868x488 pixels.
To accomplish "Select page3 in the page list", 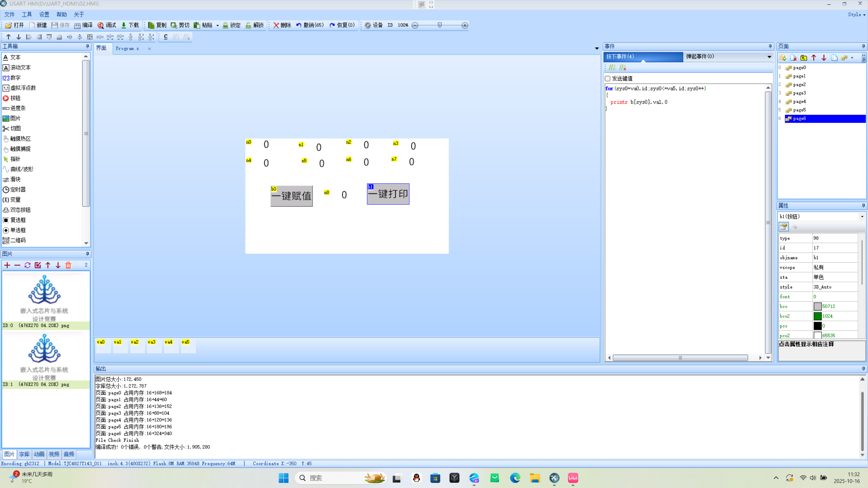I will pyautogui.click(x=799, y=93).
